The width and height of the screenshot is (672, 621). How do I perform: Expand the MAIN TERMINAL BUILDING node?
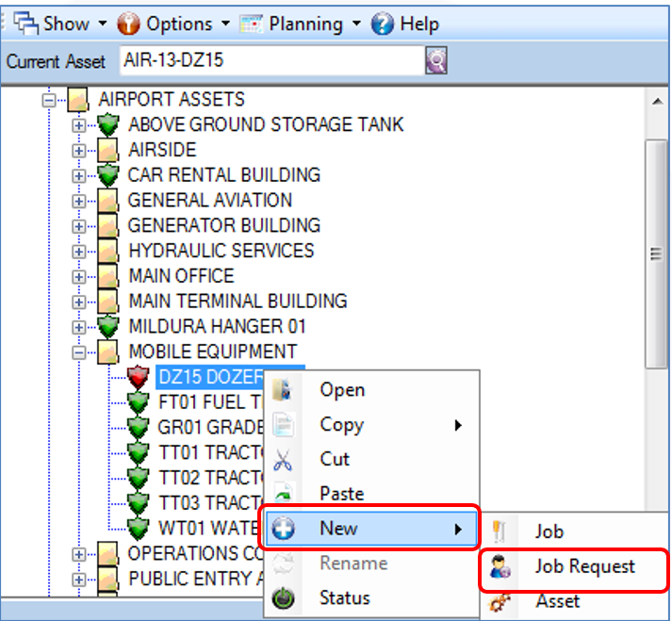pos(78,302)
